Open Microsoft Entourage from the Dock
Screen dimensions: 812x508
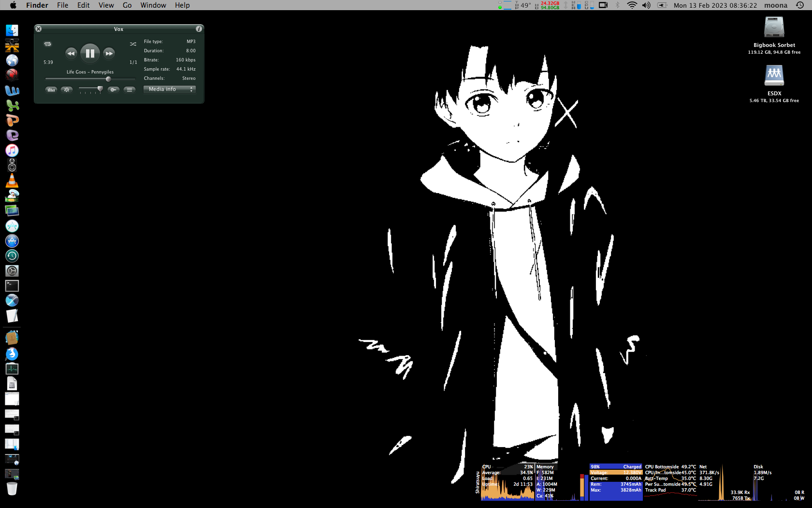coord(12,135)
